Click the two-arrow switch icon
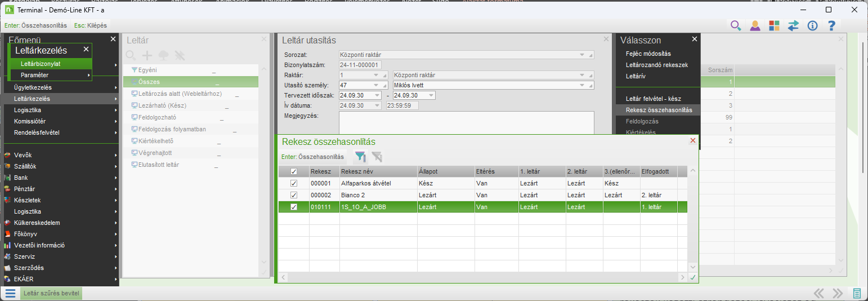 pos(793,25)
